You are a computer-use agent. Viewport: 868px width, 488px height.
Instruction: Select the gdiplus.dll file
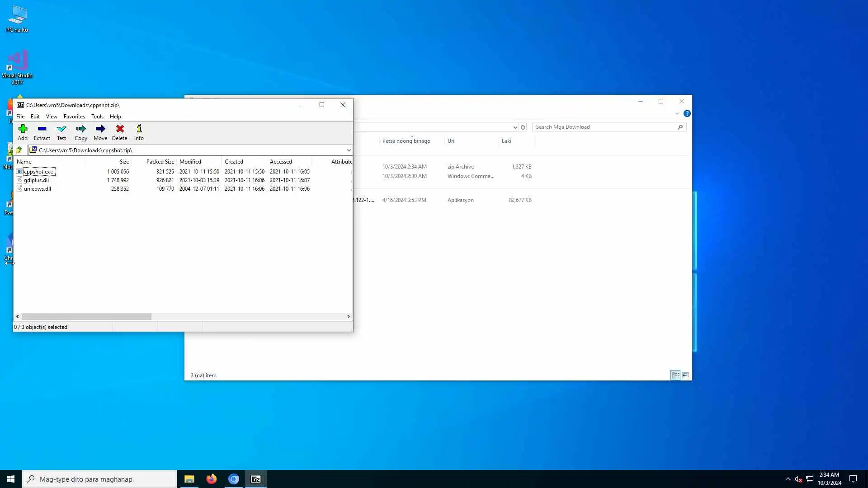point(36,180)
